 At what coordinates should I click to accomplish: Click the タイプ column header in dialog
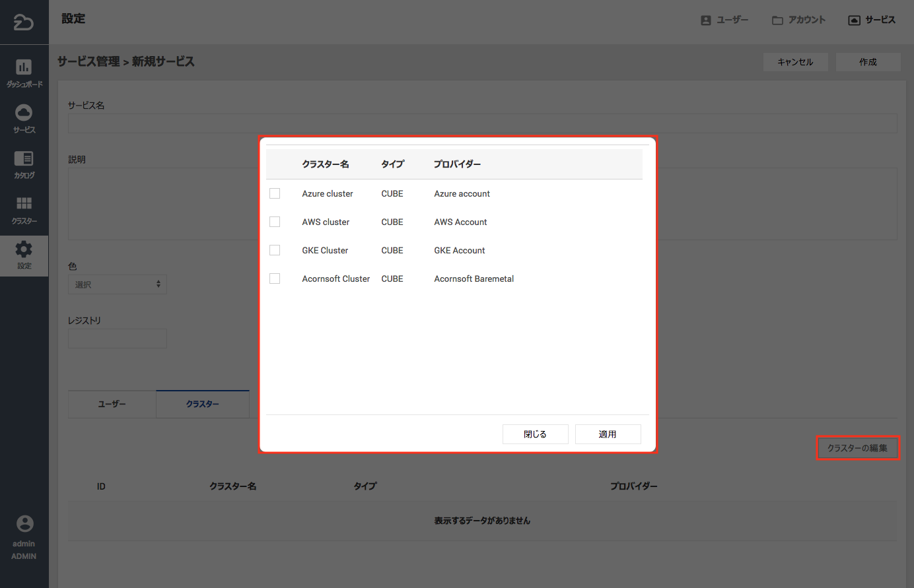tap(392, 164)
